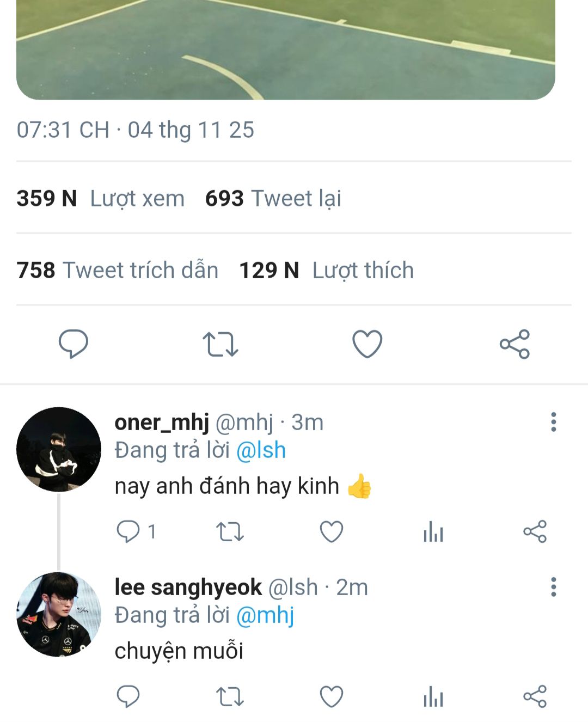Like the main tweet with heart icon
588x722 pixels.
pyautogui.click(x=367, y=344)
